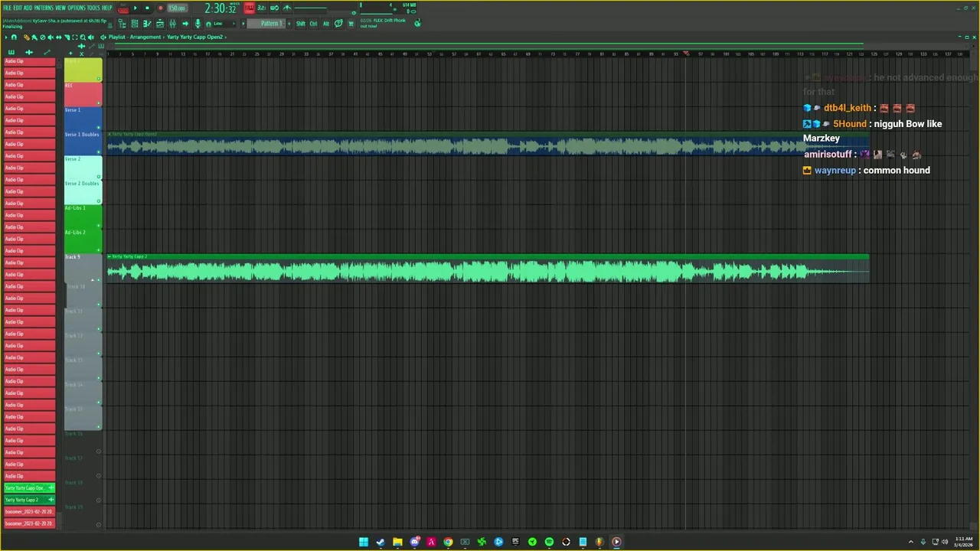Open Google Chrome from the taskbar

[448, 542]
